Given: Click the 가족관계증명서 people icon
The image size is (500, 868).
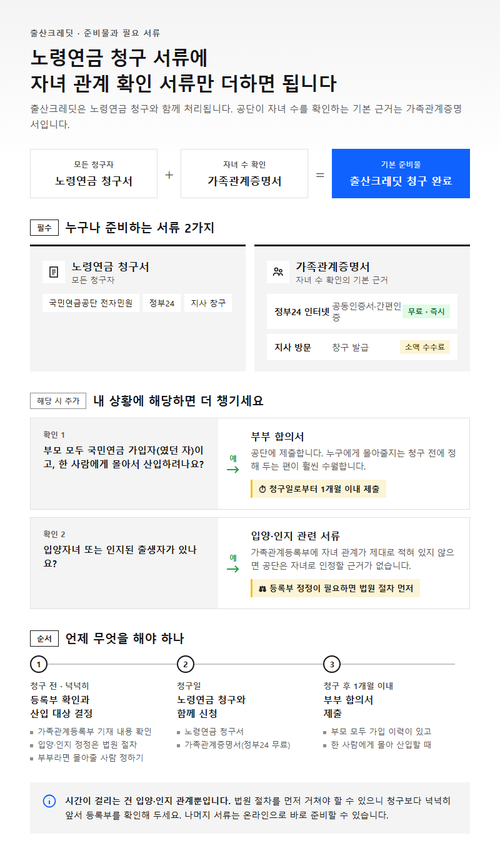Looking at the screenshot, I should pos(278,272).
